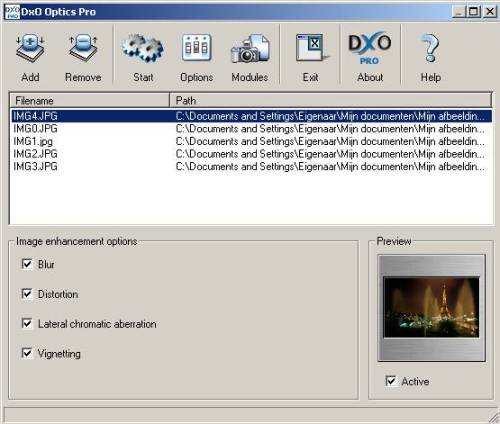Minimize the DxO Optics Pro window

coord(459,12)
